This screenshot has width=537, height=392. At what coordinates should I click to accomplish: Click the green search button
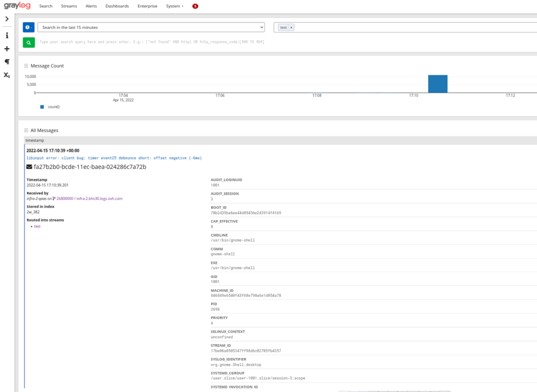[x=29, y=43]
